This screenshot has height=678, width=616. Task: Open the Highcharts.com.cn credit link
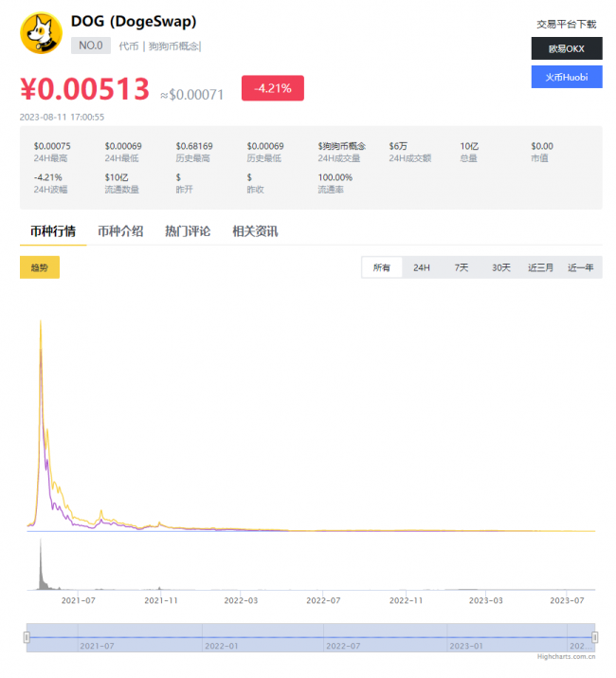[567, 657]
